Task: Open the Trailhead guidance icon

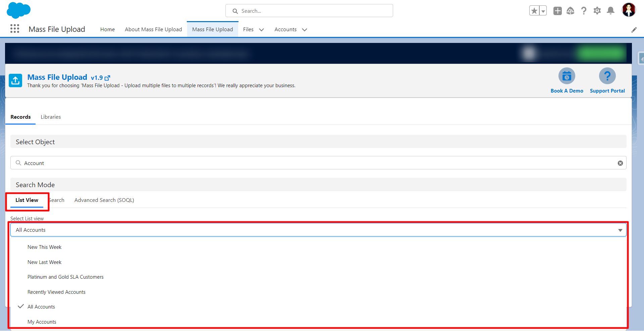Action: tap(570, 11)
